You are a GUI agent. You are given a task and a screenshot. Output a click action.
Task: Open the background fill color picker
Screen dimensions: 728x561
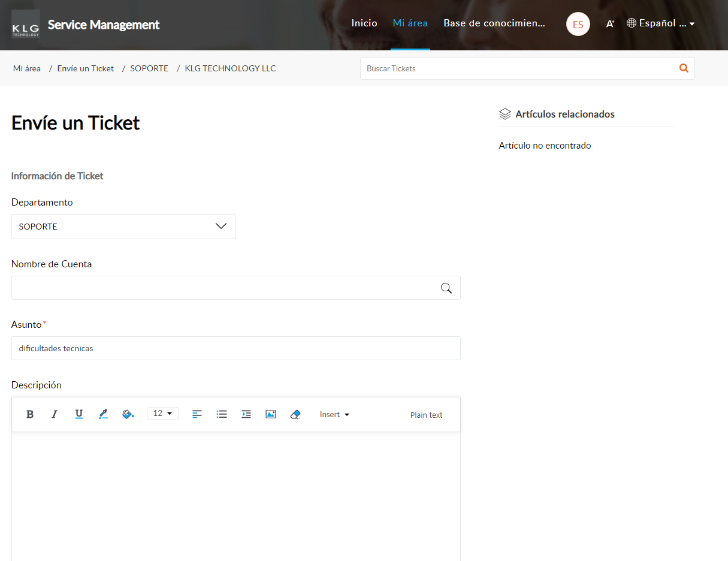pos(128,414)
